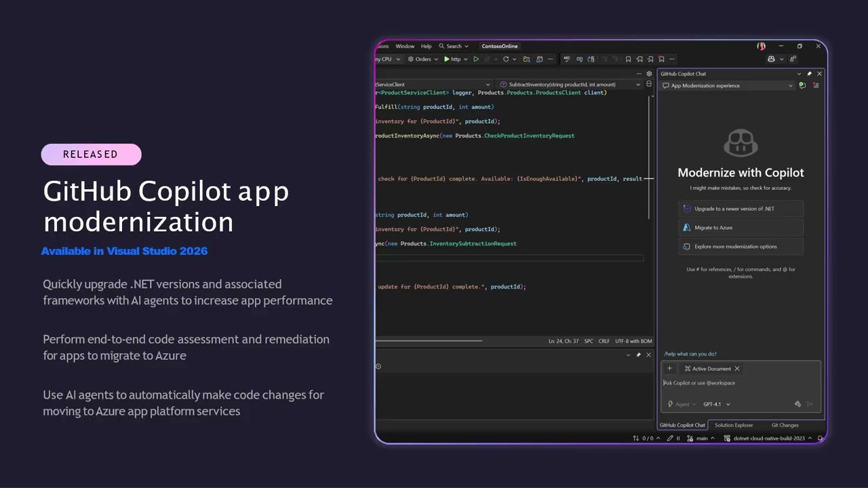Viewport: 868px width, 488px height.
Task: Click the red Copilot chat options icon
Action: 816,85
